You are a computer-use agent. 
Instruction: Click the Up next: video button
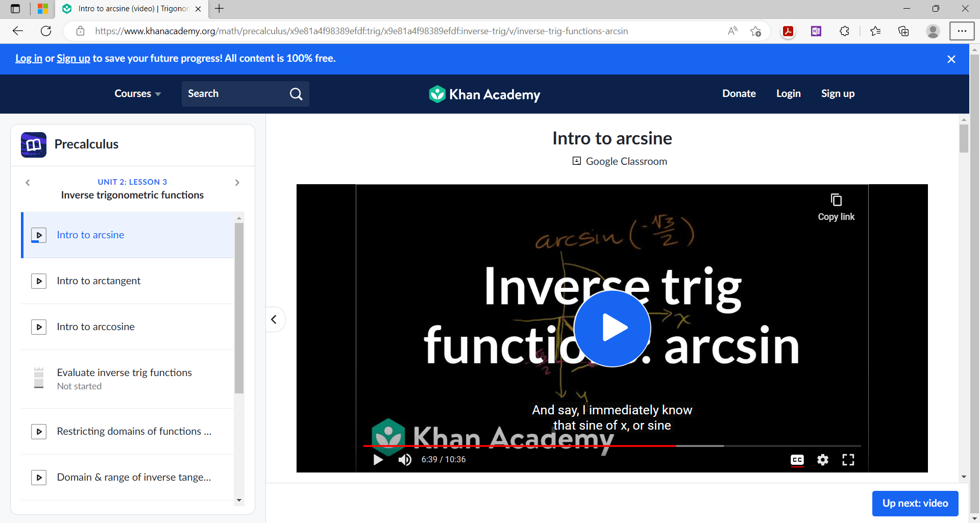[915, 504]
